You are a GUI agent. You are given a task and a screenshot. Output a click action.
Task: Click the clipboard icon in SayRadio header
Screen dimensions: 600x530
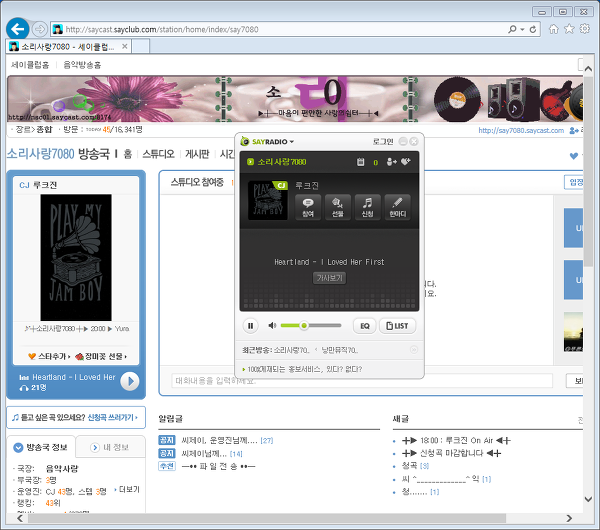pyautogui.click(x=360, y=162)
